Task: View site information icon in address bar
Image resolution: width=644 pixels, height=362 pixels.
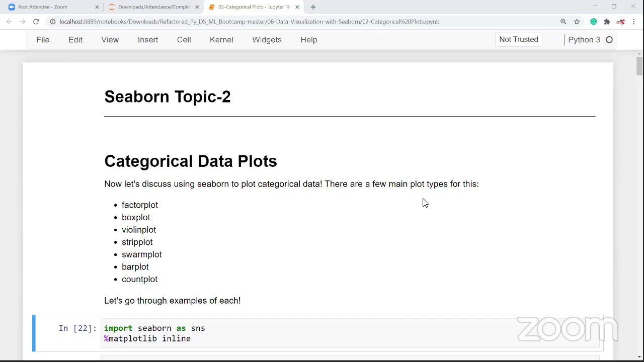Action: 52,22
